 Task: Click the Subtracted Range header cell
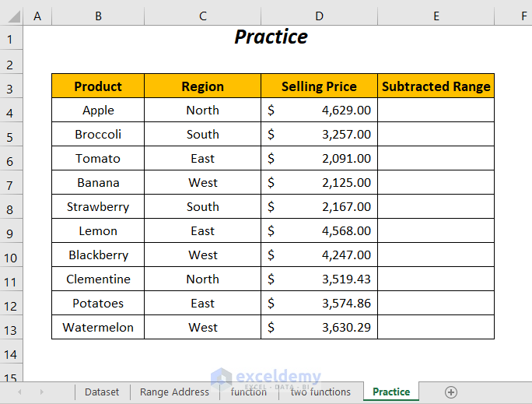click(436, 86)
